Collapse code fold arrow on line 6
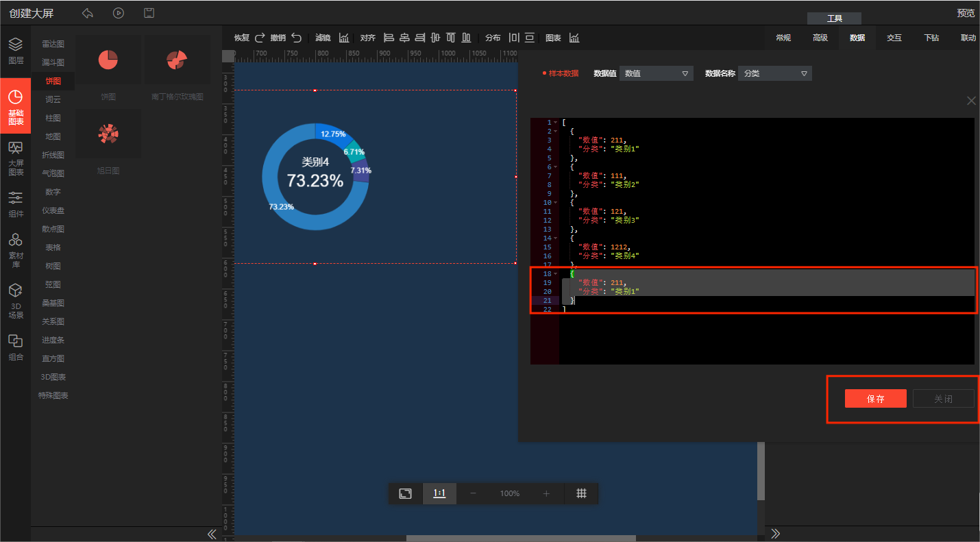This screenshot has height=542, width=980. 555,167
